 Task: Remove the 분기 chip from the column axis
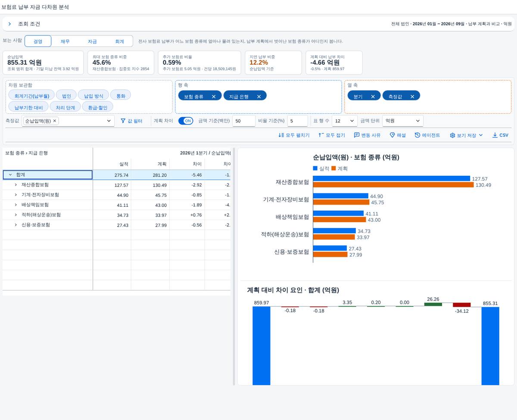pos(373,96)
